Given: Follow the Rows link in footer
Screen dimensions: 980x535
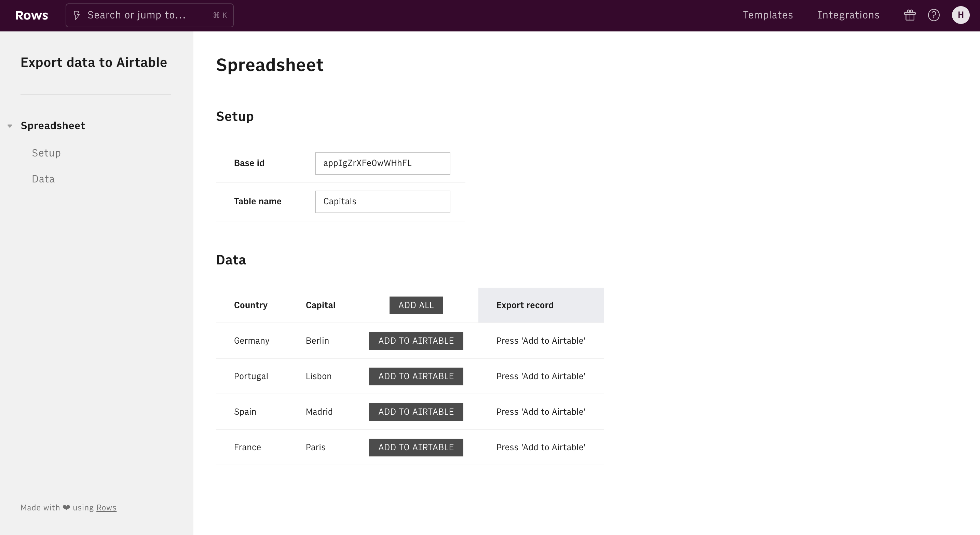Looking at the screenshot, I should point(106,508).
